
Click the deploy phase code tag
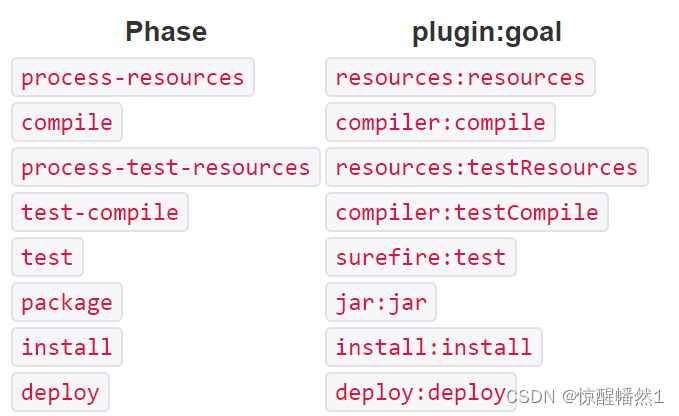[x=61, y=392]
